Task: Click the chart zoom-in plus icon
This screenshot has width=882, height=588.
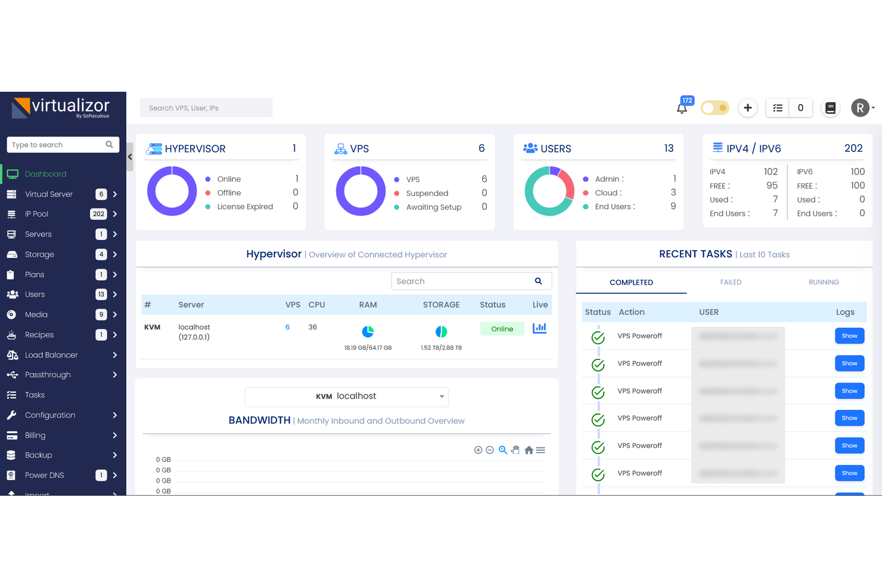Action: 478,450
